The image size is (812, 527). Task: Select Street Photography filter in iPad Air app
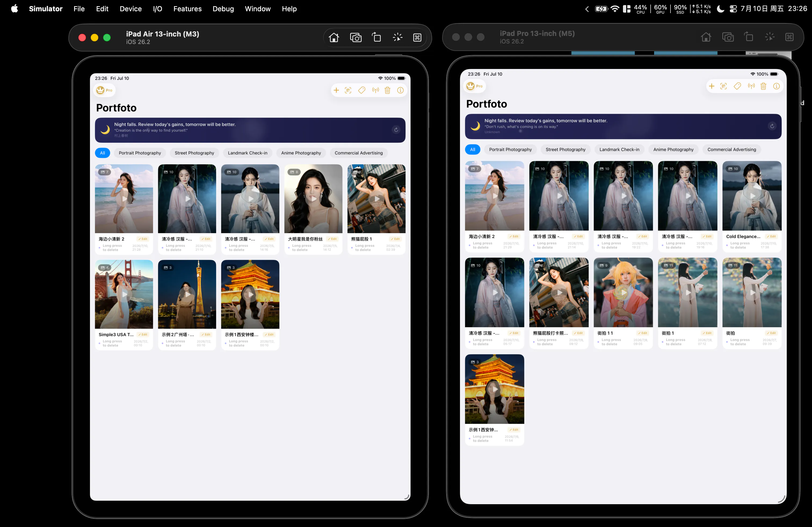194,153
